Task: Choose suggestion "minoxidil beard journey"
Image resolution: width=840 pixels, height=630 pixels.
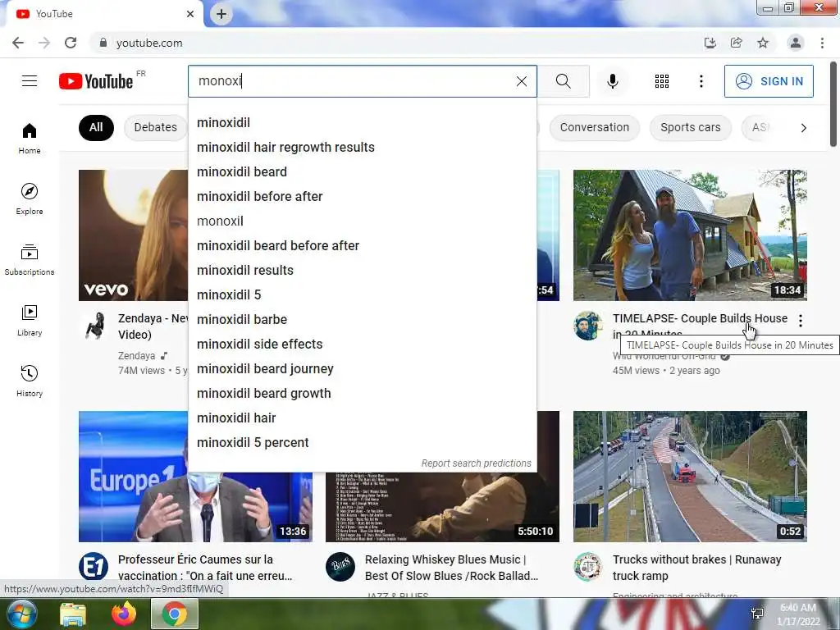Action: point(362,369)
